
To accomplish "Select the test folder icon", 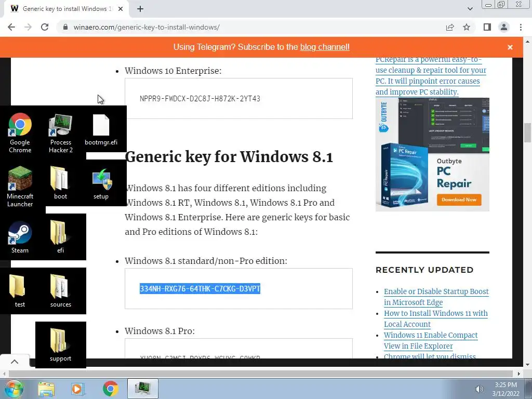I will (x=20, y=291).
